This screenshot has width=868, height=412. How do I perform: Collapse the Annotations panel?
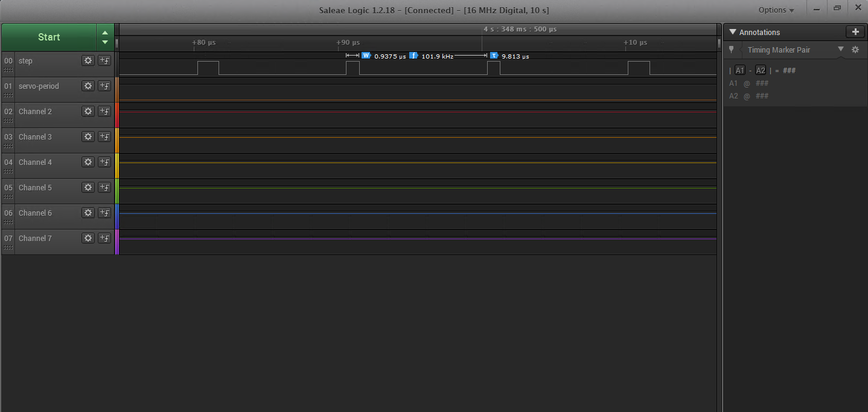[733, 32]
